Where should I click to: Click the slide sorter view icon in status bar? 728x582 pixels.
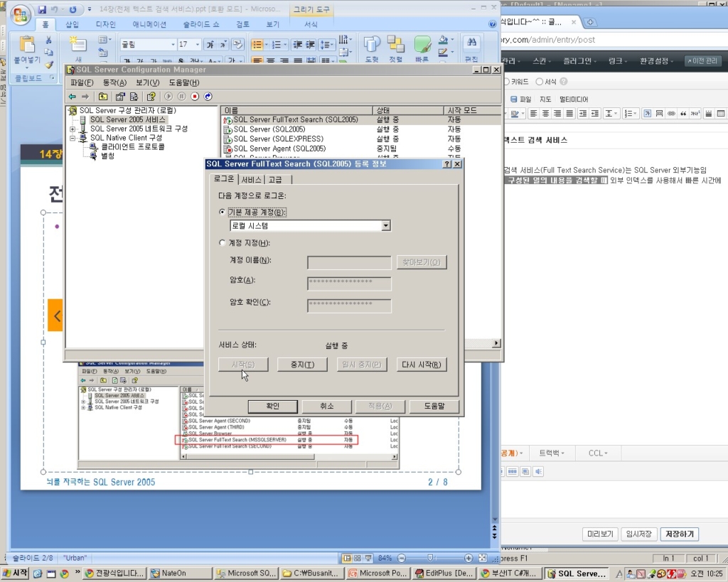(x=357, y=558)
